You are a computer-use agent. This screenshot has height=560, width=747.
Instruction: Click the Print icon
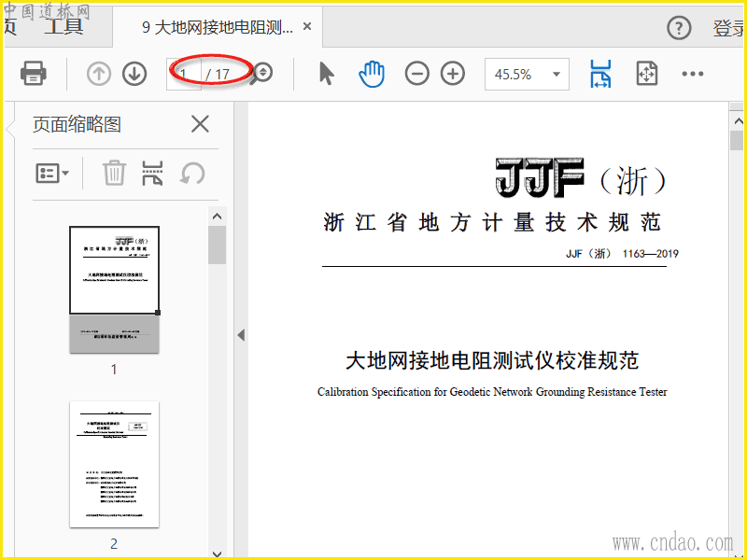click(34, 74)
